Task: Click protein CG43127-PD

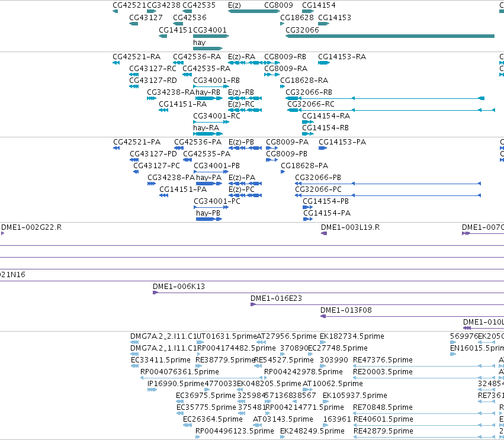Action: tap(153, 154)
